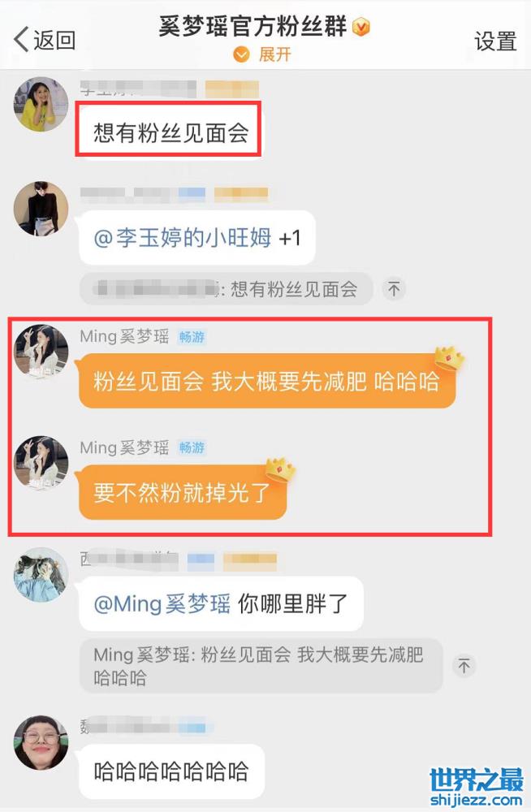The image size is (531, 812).
Task: Jump to quoted 想有粉丝见面会 via arrow
Action: pyautogui.click(x=394, y=289)
